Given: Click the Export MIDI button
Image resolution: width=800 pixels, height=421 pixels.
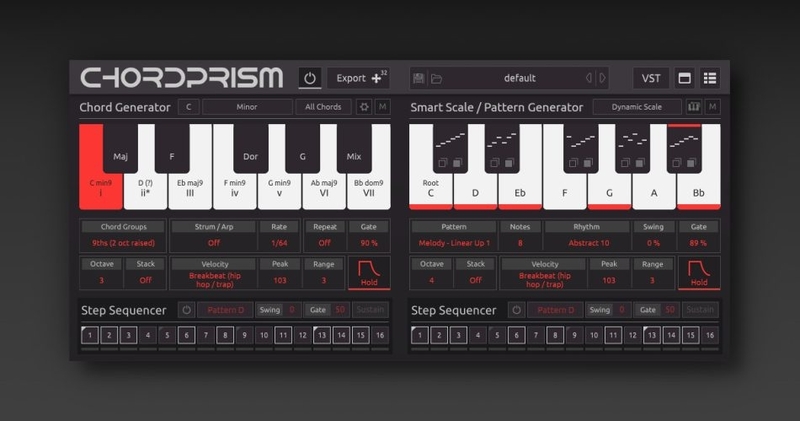Looking at the screenshot, I should [x=359, y=79].
